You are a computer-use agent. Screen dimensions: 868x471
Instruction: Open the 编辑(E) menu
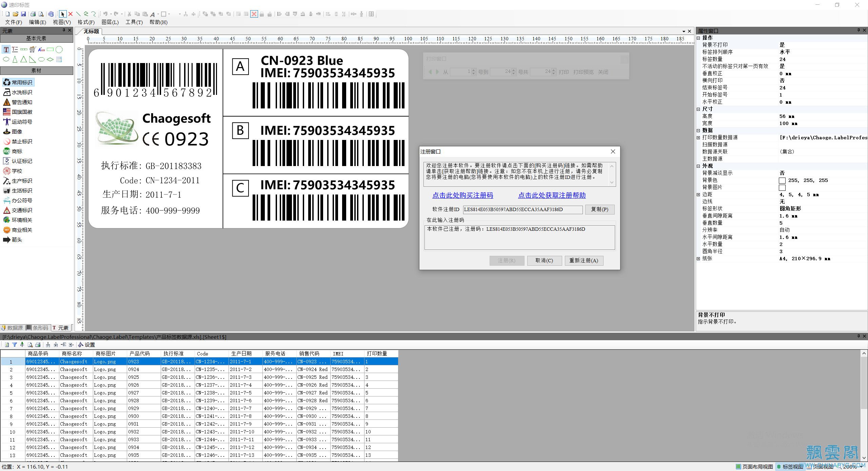point(37,22)
